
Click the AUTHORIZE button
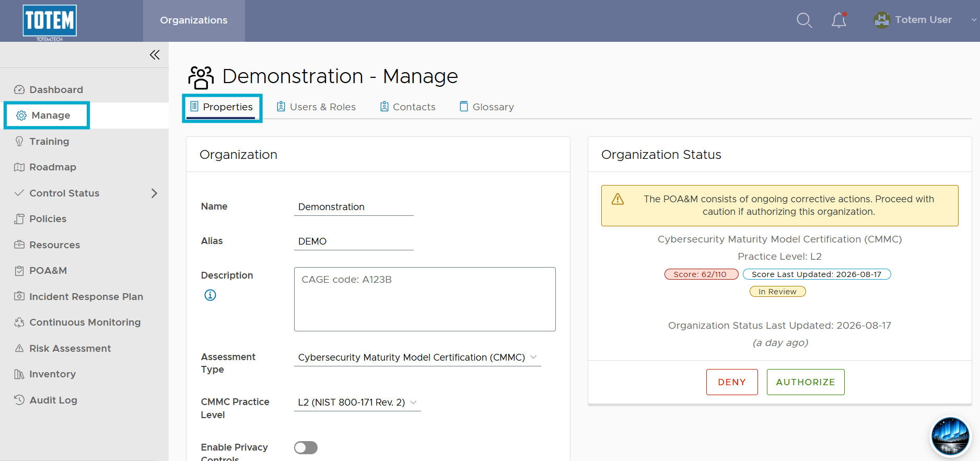[806, 382]
